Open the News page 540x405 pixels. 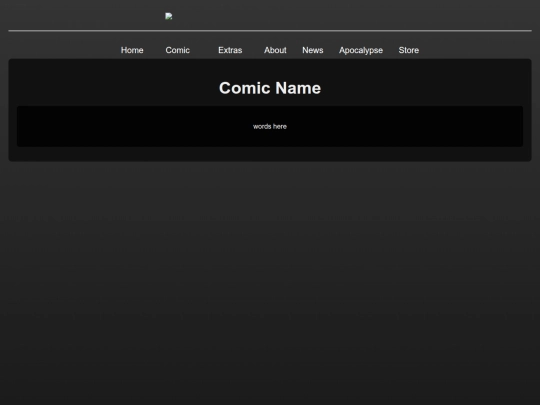pos(313,50)
